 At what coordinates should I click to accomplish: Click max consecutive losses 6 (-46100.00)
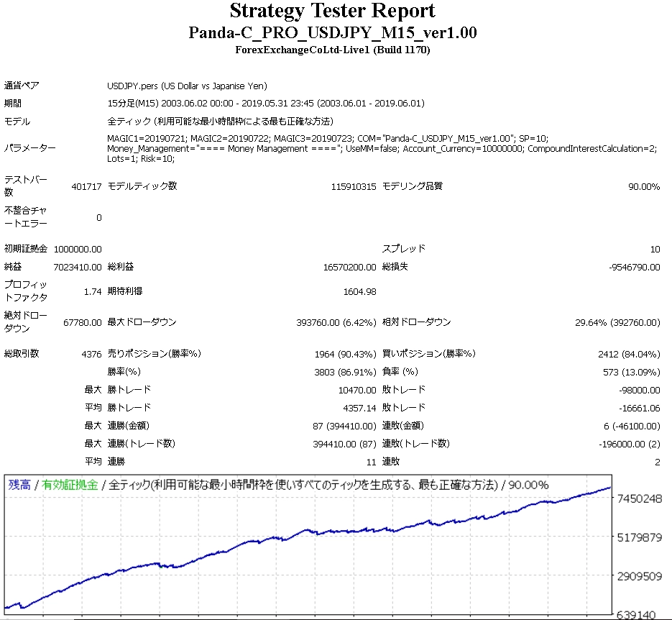(632, 427)
